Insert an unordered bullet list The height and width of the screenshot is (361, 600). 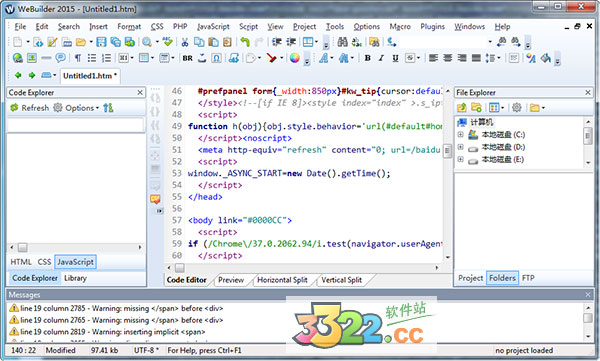(92, 58)
